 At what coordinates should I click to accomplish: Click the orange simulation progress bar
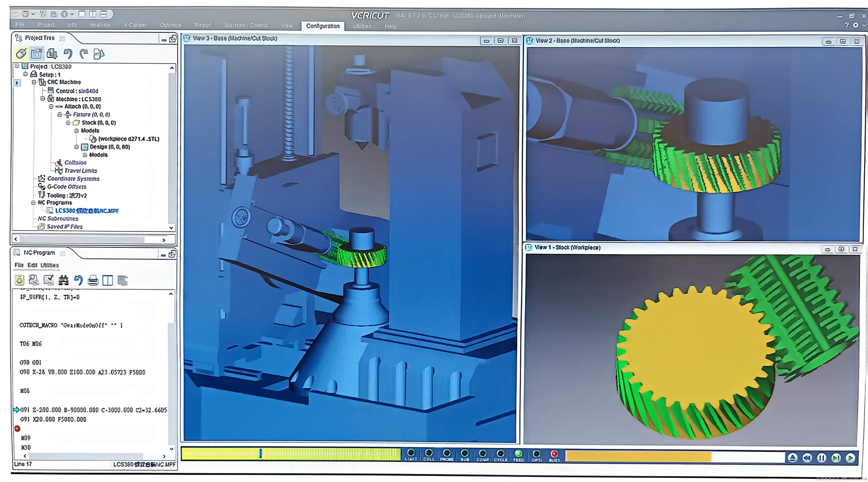[638, 456]
